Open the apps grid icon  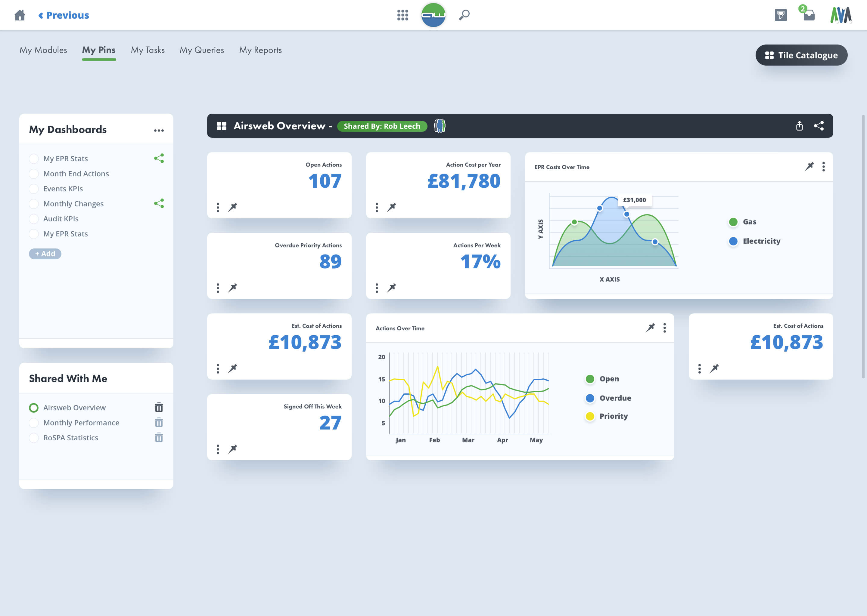pos(402,15)
